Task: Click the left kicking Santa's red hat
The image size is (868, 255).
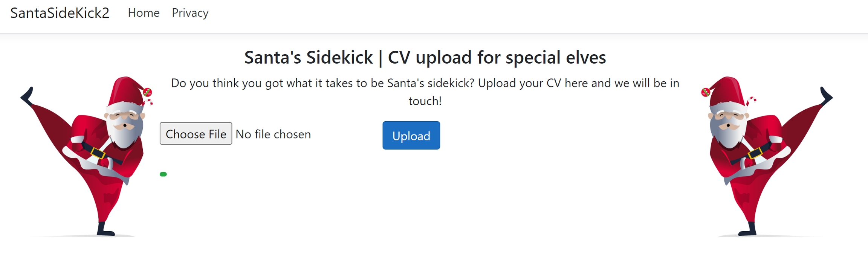Action: 125,90
